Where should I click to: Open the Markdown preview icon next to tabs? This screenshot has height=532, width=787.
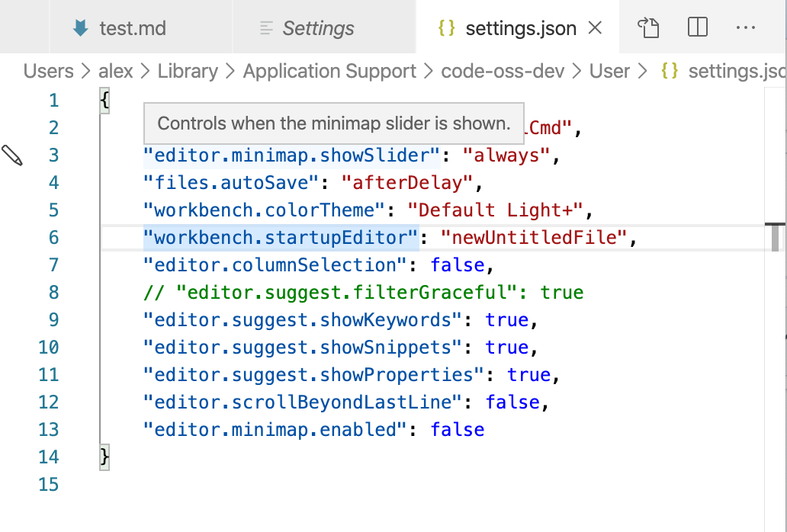(x=649, y=27)
